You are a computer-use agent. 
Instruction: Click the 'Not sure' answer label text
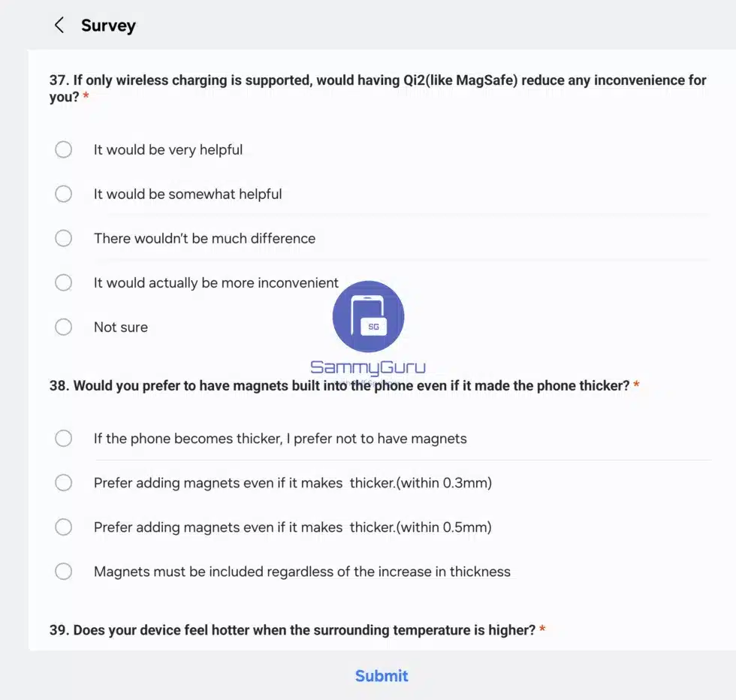(x=121, y=327)
